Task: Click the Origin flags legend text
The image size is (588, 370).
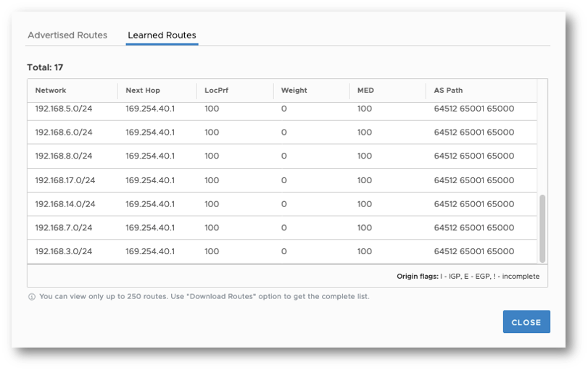Action: tap(468, 277)
